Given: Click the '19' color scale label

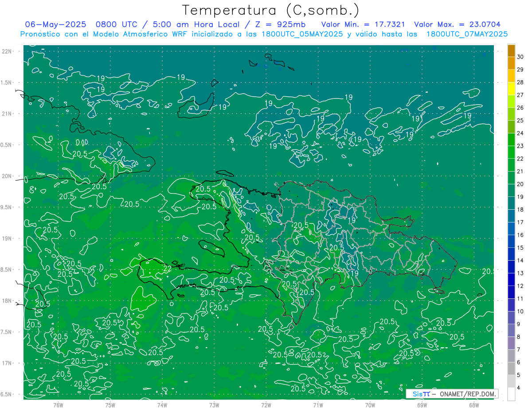Looking at the screenshot, I should [x=521, y=197].
